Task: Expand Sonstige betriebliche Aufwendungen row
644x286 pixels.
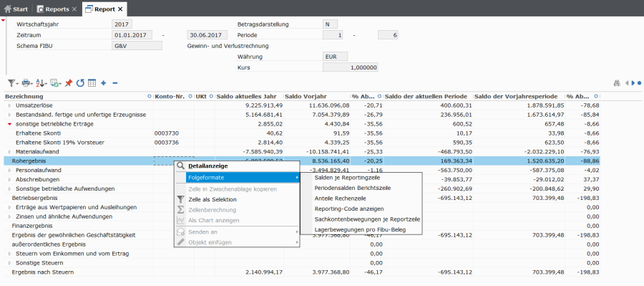Action: point(10,189)
